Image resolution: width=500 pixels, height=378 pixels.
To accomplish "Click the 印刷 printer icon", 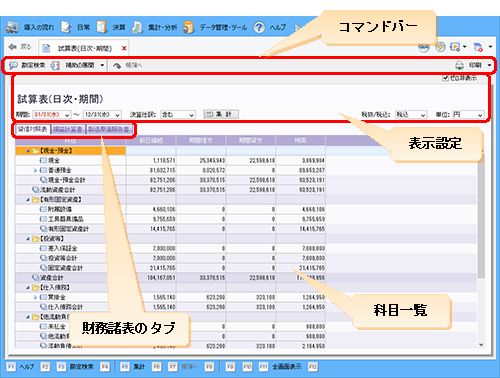I will point(459,65).
